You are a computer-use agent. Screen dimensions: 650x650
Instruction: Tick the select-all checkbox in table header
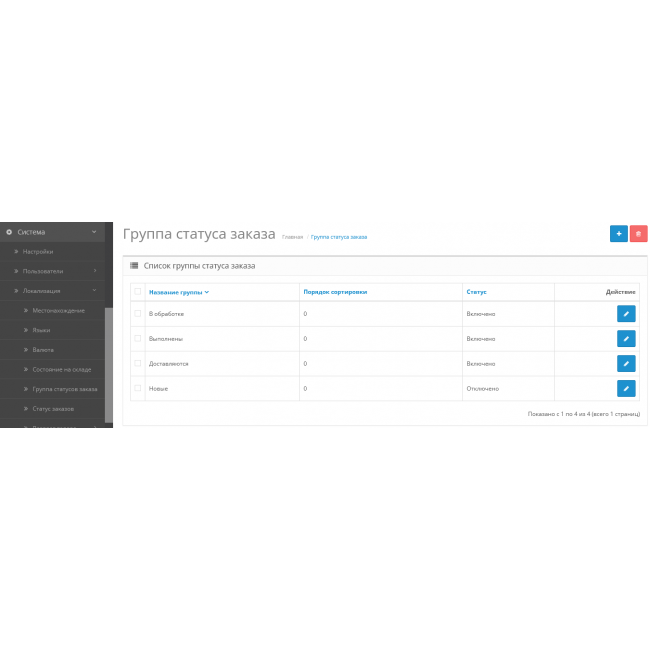138,292
